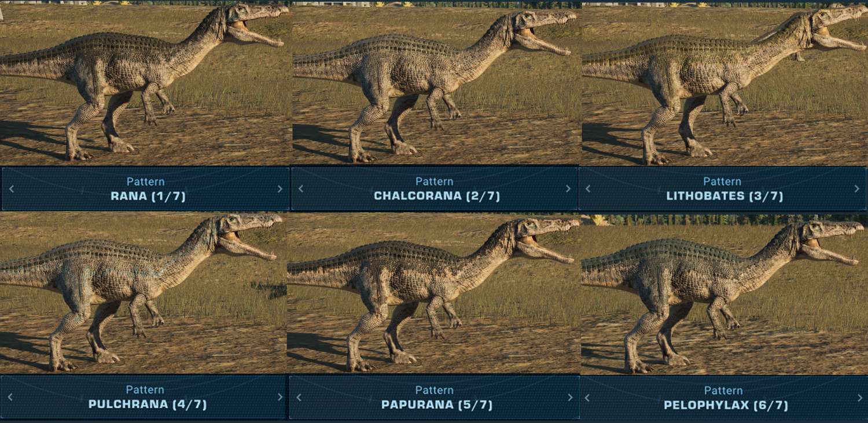Click left chevron on PAPURANA (5/7) selector
The image size is (868, 423).
[299, 398]
